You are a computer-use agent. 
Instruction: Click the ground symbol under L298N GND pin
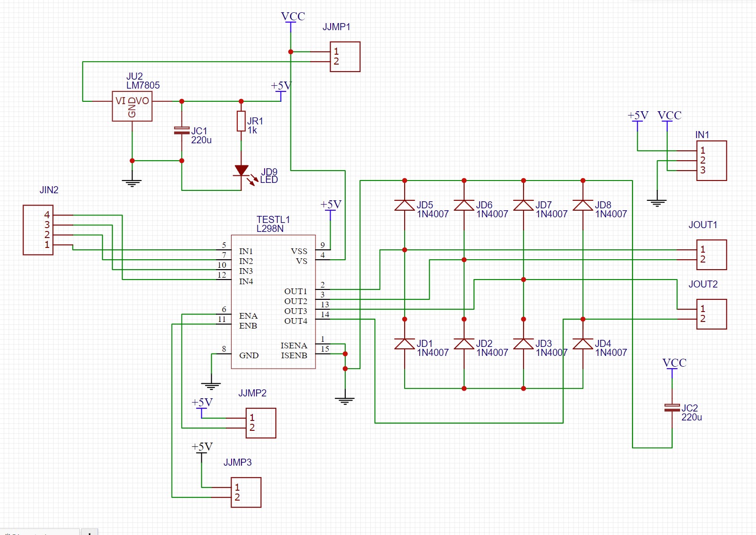211,386
